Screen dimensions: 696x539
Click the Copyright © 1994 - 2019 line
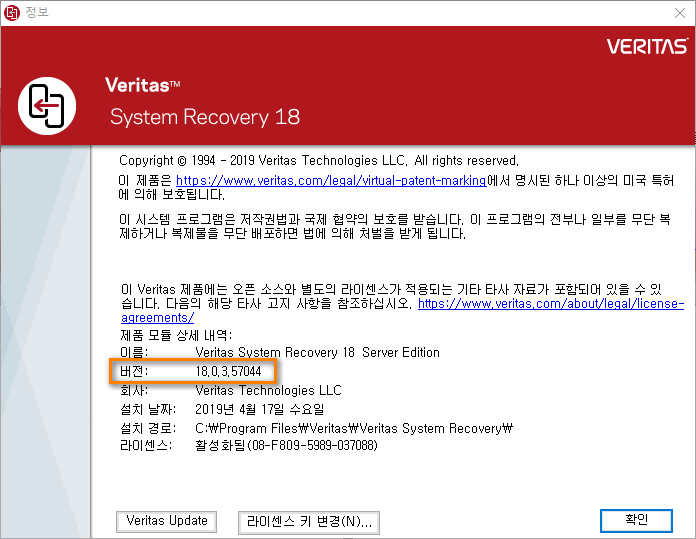(x=319, y=160)
